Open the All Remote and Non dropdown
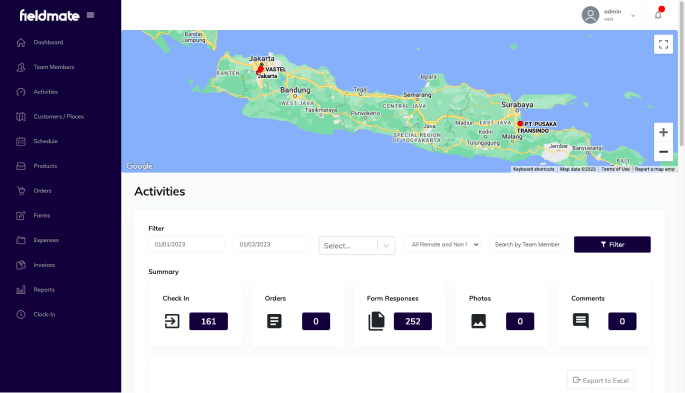 pyautogui.click(x=442, y=245)
